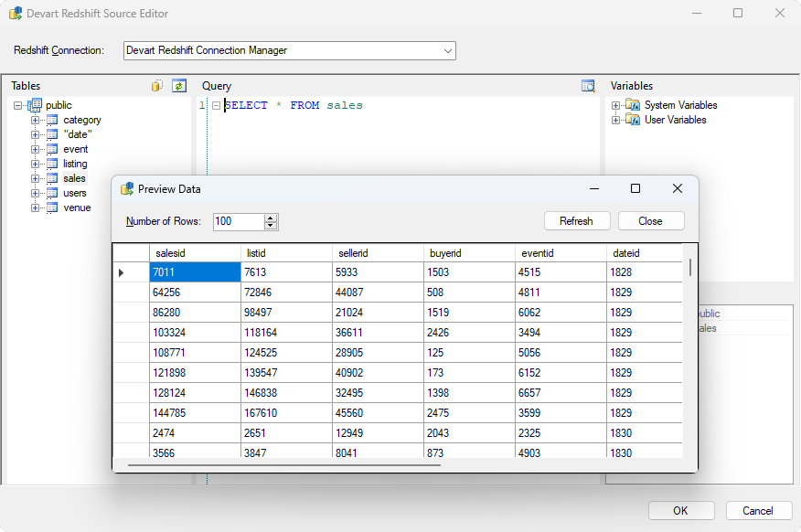Click the sellerid column header
The height and width of the screenshot is (532, 801).
point(353,252)
